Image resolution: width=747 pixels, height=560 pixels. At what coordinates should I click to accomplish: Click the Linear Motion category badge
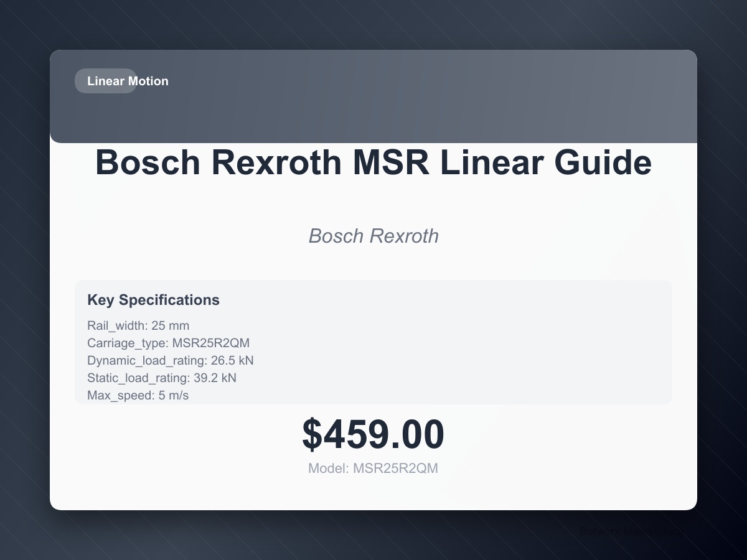pos(106,81)
